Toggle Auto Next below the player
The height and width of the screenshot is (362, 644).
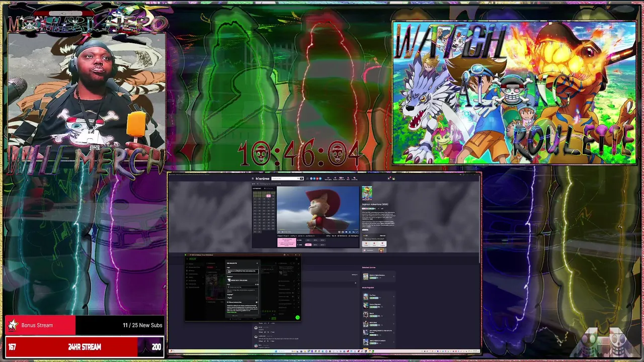(x=301, y=236)
